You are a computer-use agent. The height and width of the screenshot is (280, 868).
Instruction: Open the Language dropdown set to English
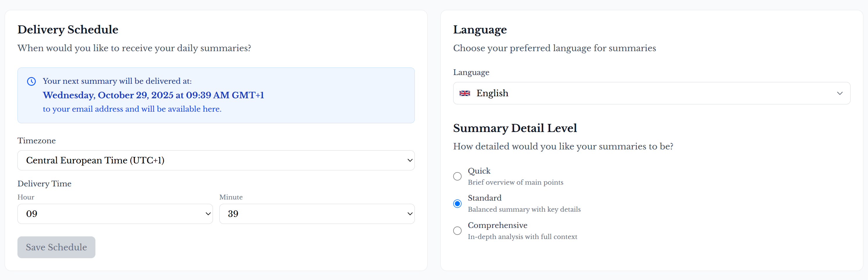tap(651, 93)
